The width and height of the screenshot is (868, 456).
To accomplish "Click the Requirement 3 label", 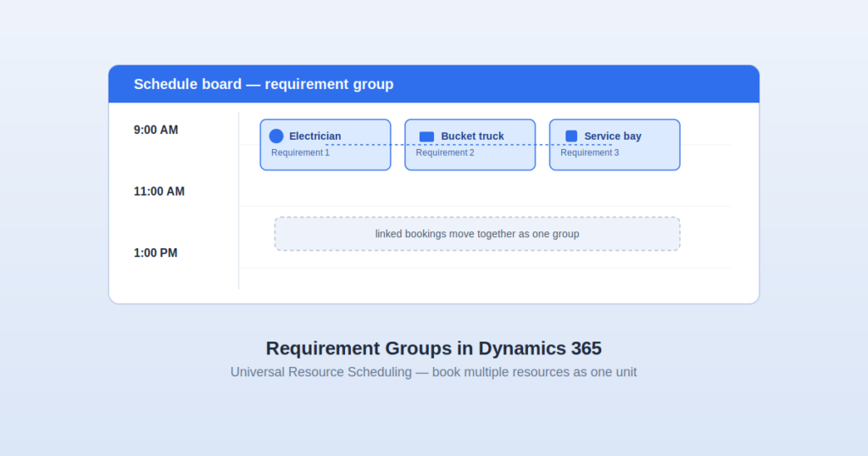I will 590,153.
